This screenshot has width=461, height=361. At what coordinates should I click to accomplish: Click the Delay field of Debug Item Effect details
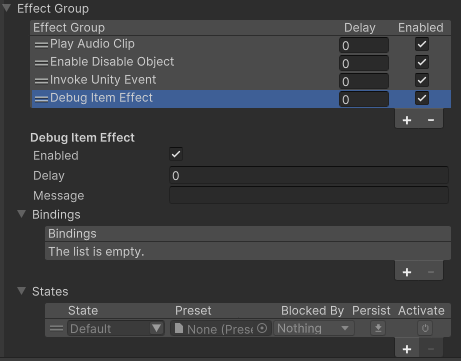pyautogui.click(x=309, y=176)
